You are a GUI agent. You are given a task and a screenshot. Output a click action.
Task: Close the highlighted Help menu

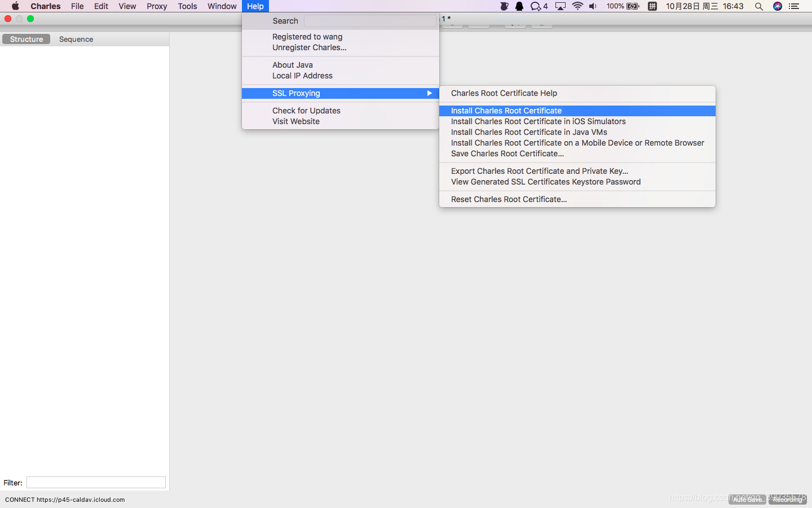click(255, 6)
